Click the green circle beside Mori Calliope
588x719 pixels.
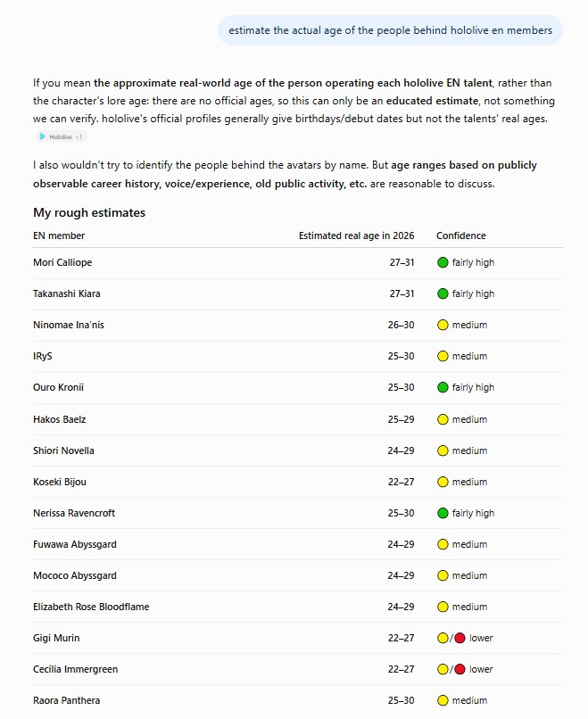point(443,263)
